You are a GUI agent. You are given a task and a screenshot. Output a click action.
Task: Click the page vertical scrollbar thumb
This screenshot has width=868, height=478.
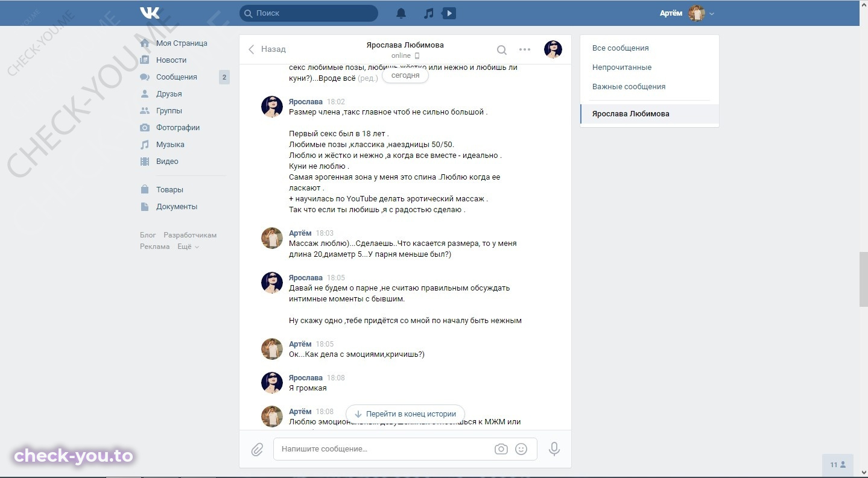863,280
